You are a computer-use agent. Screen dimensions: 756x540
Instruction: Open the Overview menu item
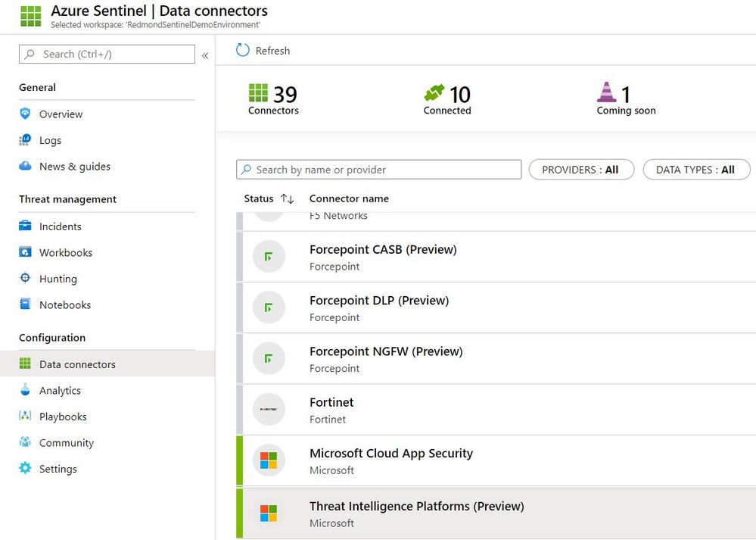click(61, 114)
